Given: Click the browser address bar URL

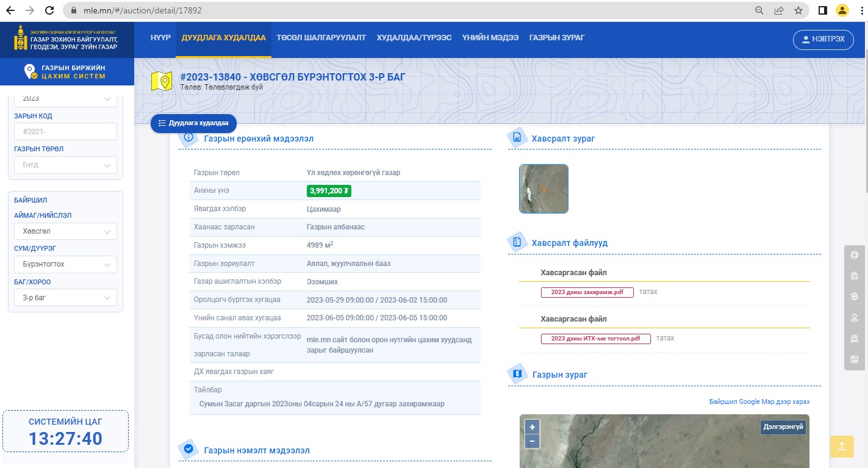Looking at the screenshot, I should pyautogui.click(x=142, y=10).
